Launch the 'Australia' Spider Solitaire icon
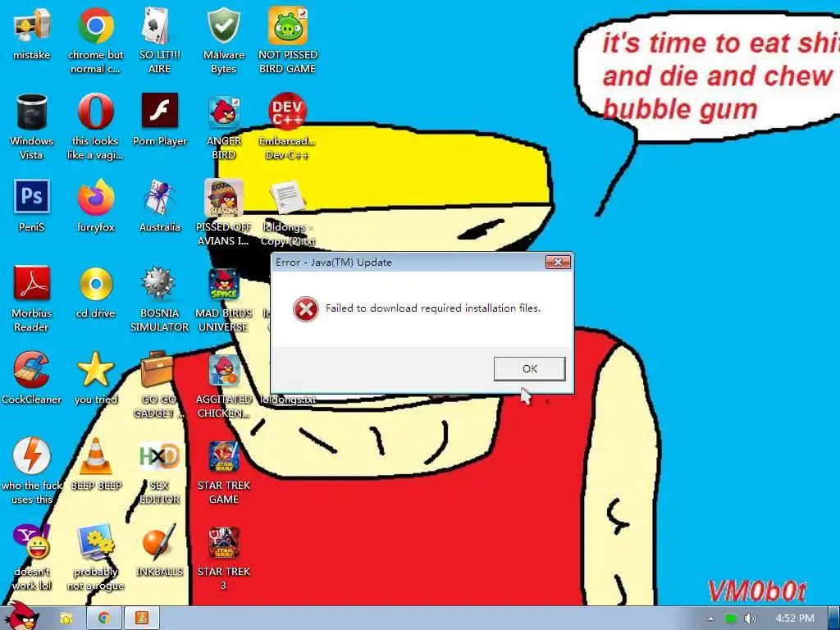This screenshot has width=840, height=630. [x=160, y=206]
